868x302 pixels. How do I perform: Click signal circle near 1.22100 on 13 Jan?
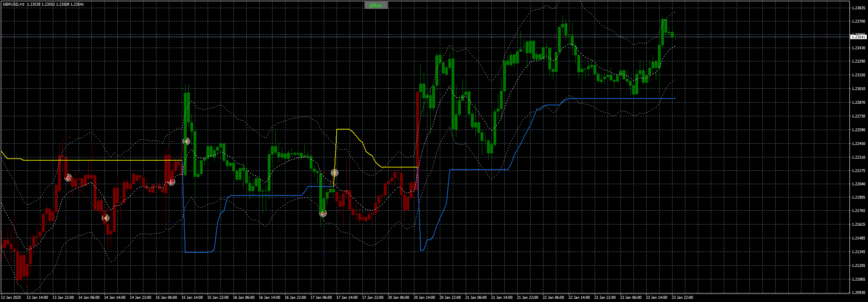[x=68, y=178]
